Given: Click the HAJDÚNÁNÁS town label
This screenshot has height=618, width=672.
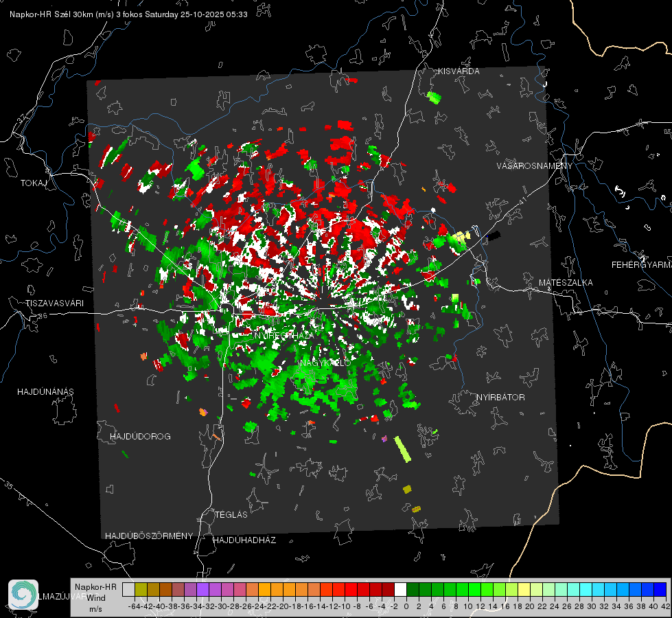Looking at the screenshot, I should (x=45, y=391).
